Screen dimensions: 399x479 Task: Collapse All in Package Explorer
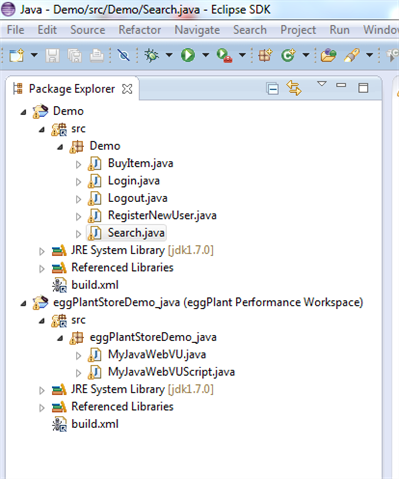pyautogui.click(x=272, y=89)
